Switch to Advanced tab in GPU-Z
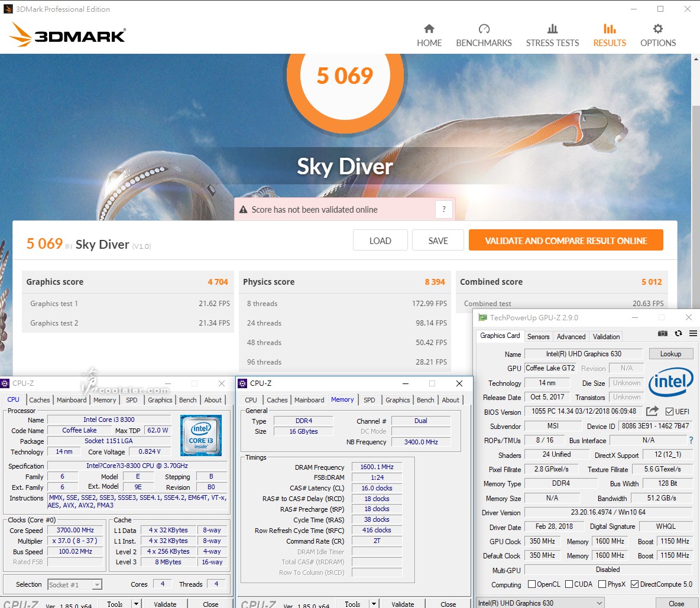This screenshot has height=608, width=700. click(571, 337)
